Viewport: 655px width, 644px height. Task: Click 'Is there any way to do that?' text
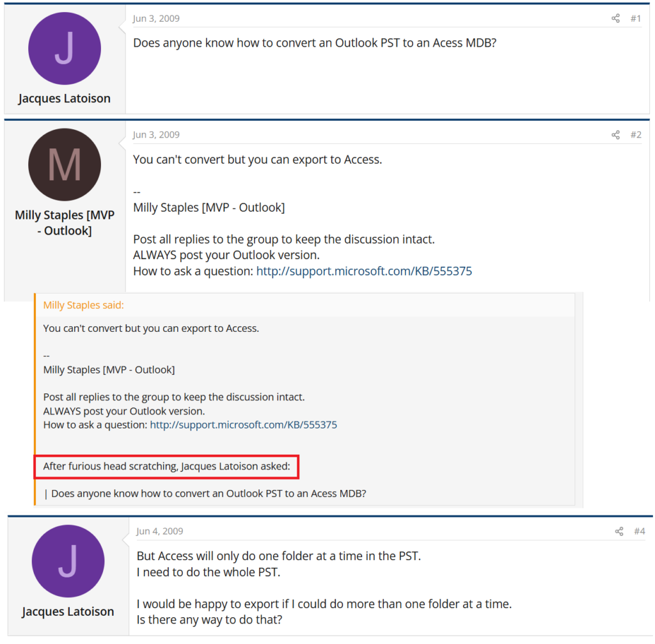pyautogui.click(x=209, y=620)
